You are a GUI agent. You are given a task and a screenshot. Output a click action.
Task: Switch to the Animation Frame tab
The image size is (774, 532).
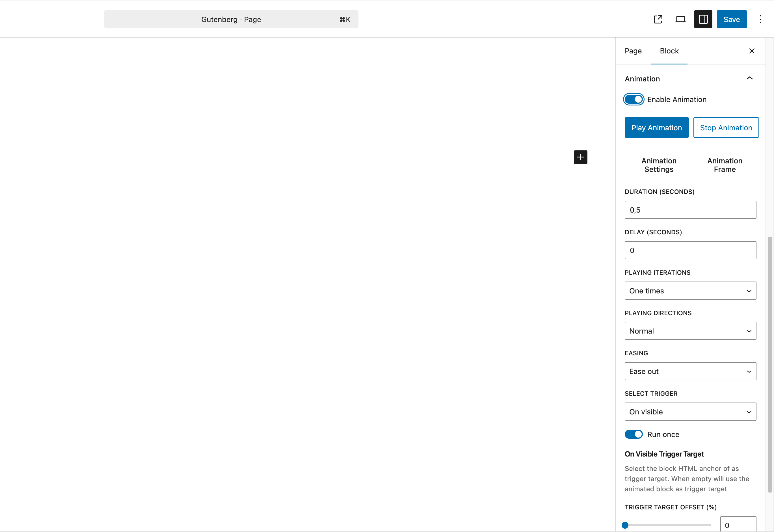(725, 165)
